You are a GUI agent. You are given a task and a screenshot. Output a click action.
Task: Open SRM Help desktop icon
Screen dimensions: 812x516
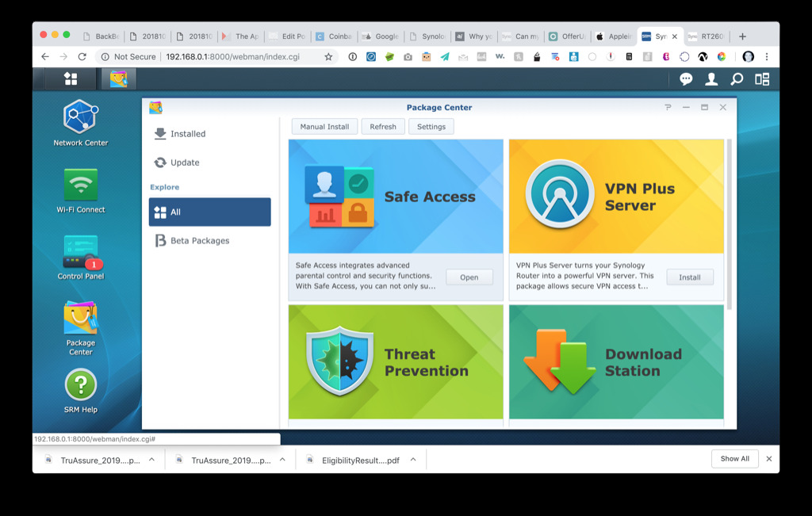pos(81,391)
